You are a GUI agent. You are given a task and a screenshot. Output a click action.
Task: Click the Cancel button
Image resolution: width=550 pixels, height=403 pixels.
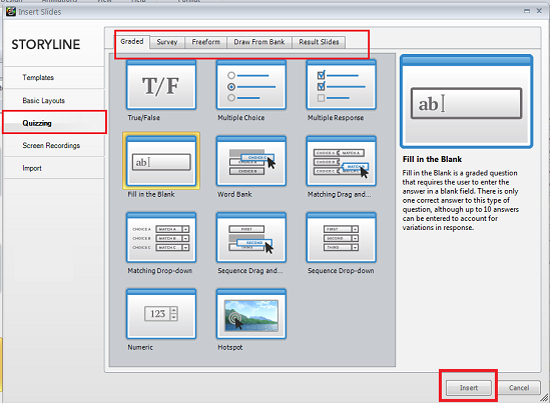[x=519, y=388]
